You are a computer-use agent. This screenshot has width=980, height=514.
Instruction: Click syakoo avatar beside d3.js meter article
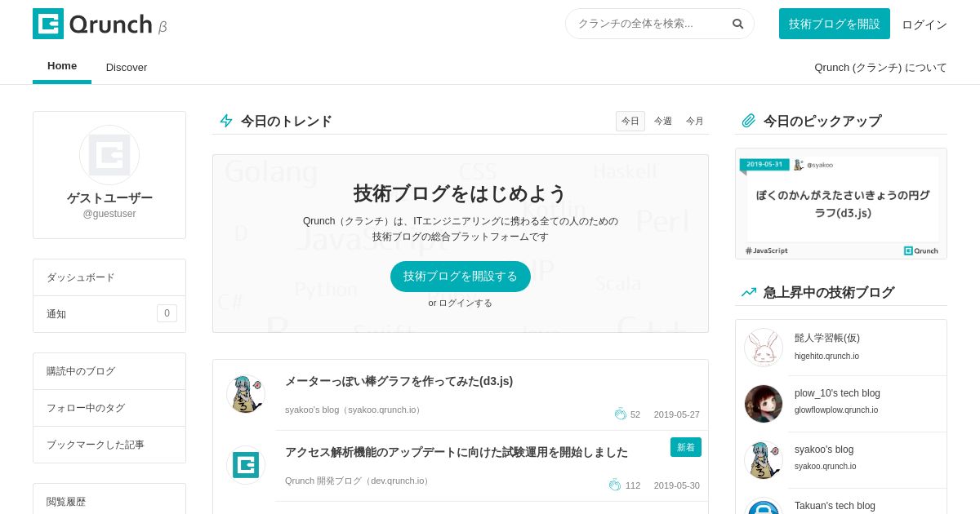click(x=245, y=394)
